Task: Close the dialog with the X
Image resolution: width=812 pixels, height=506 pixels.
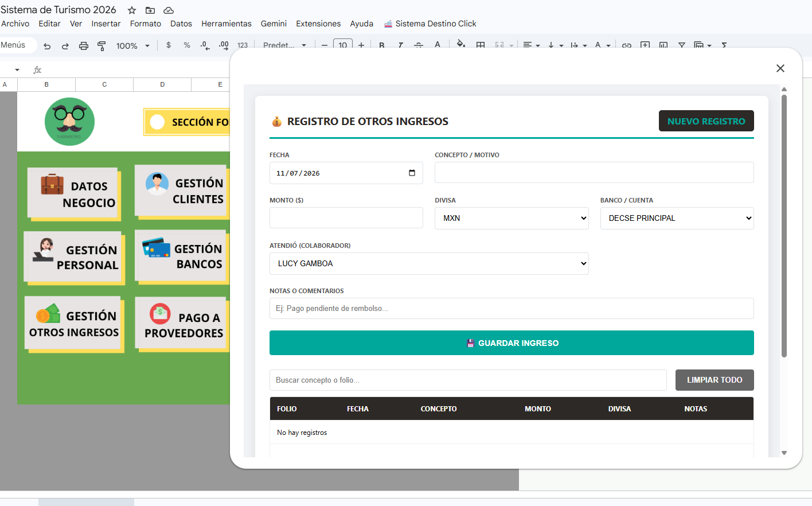Action: click(x=780, y=68)
